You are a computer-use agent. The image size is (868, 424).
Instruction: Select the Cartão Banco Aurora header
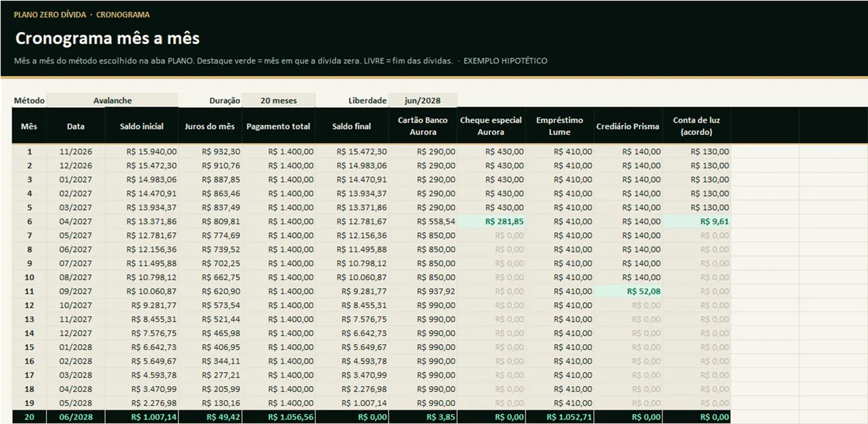[x=422, y=126]
